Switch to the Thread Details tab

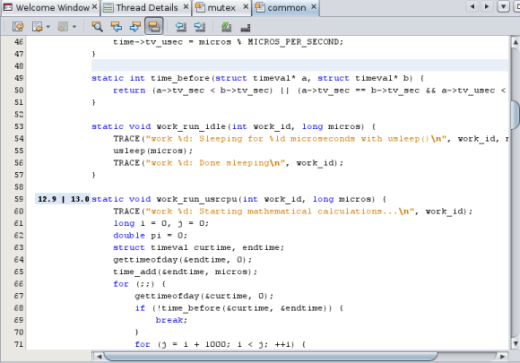147,7
